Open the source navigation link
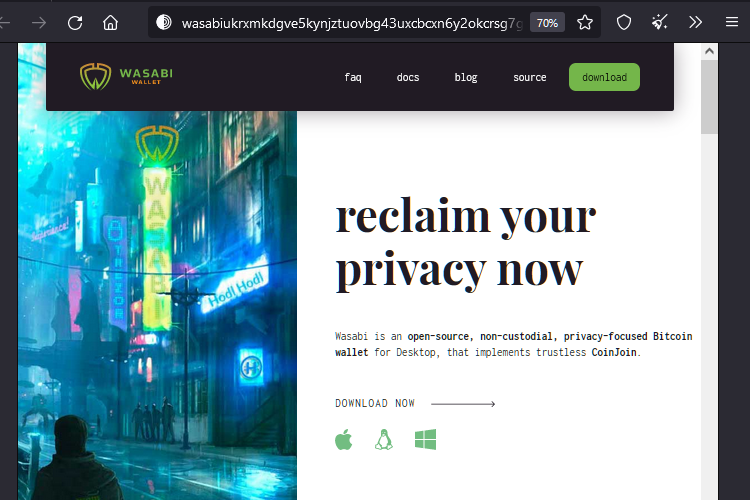The width and height of the screenshot is (750, 500). [529, 77]
